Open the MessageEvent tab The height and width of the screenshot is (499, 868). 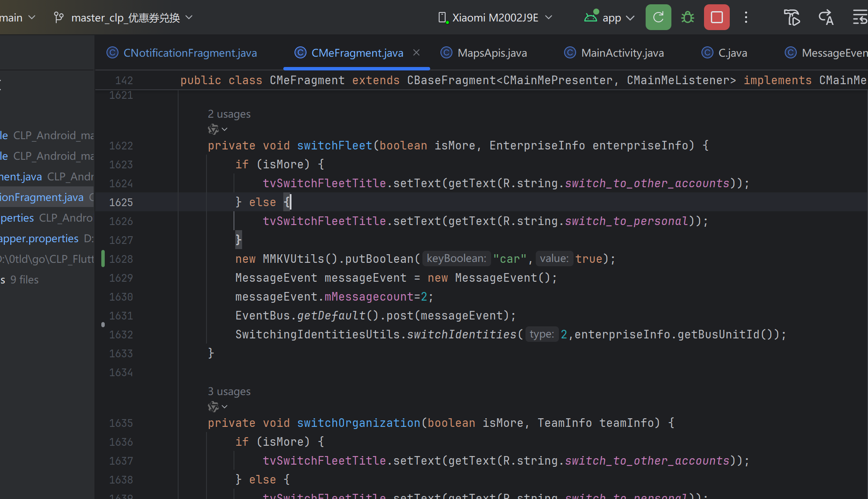tap(826, 53)
